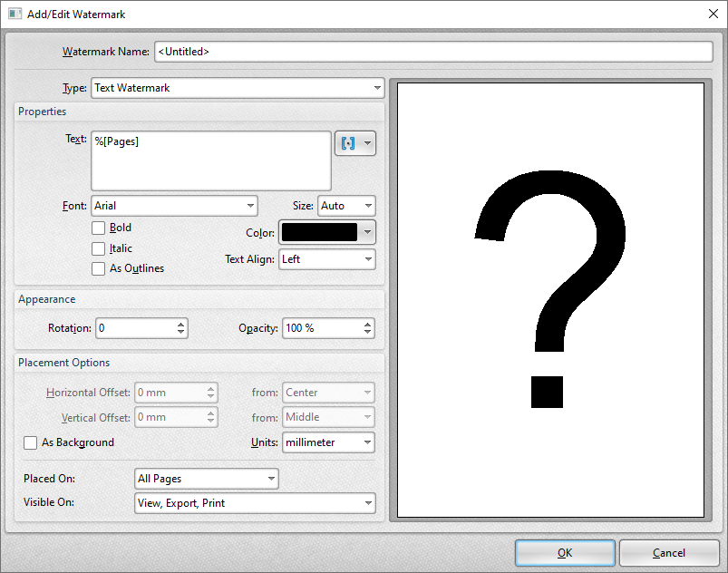
Task: Click the OK button
Action: pyautogui.click(x=565, y=553)
